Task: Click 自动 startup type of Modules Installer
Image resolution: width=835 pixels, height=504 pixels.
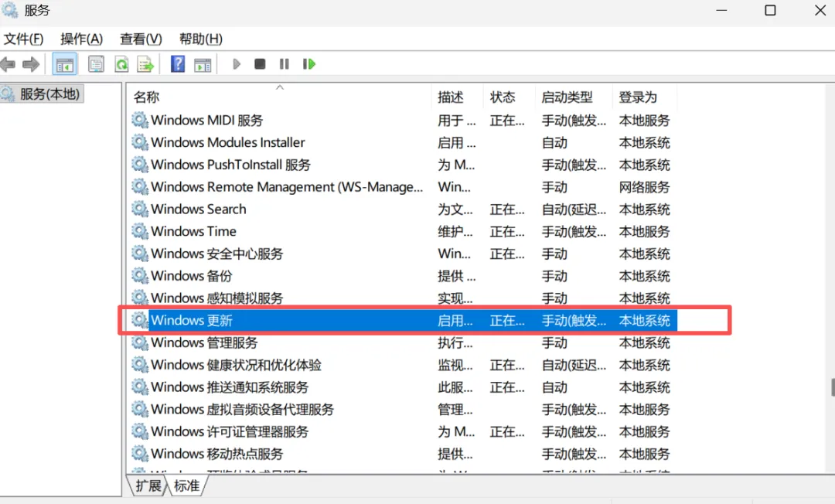Action: tap(554, 143)
